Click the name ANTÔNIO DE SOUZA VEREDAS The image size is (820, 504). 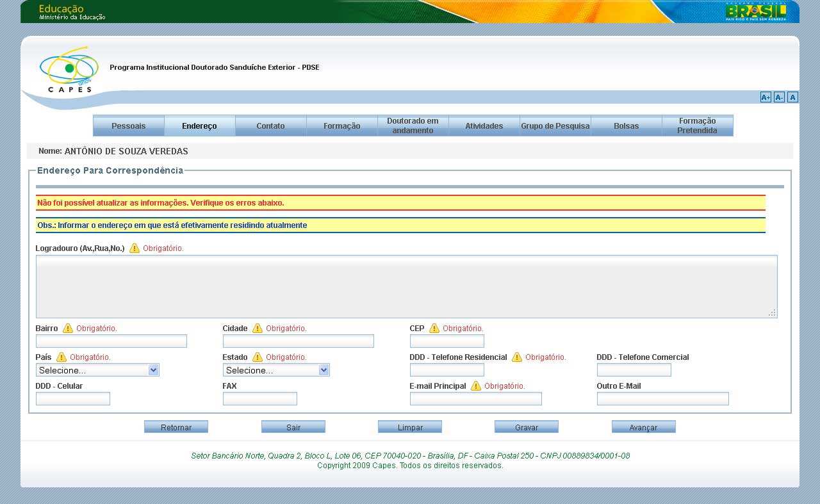pyautogui.click(x=126, y=151)
